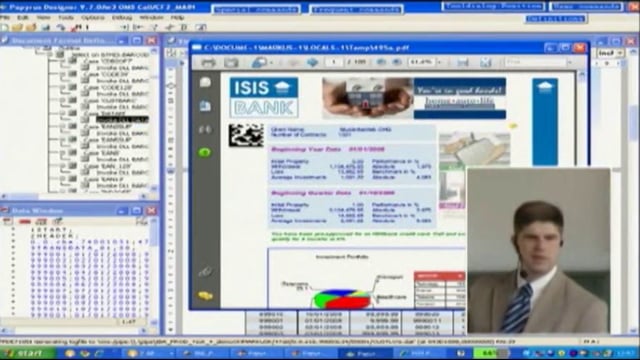Click the save disk icon in PDF toolbar
This screenshot has height=360, width=640.
[x=463, y=62]
